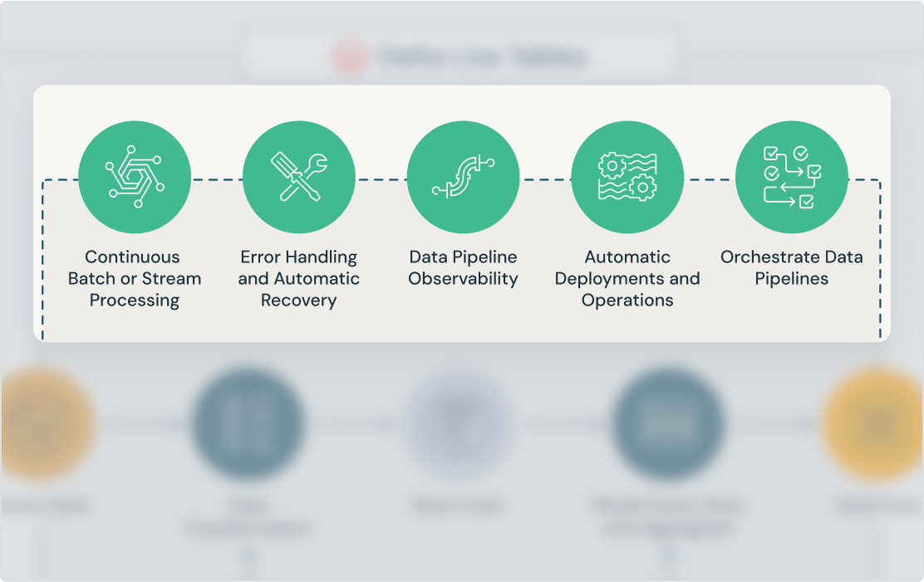Select the 'Continuous Batch or Stream Processing' label
This screenshot has width=924, height=582.
pyautogui.click(x=135, y=279)
